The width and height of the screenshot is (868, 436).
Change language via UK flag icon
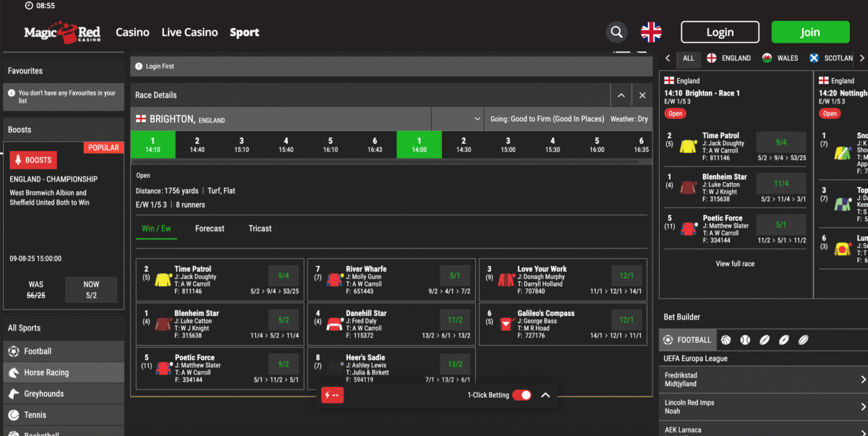tap(651, 32)
